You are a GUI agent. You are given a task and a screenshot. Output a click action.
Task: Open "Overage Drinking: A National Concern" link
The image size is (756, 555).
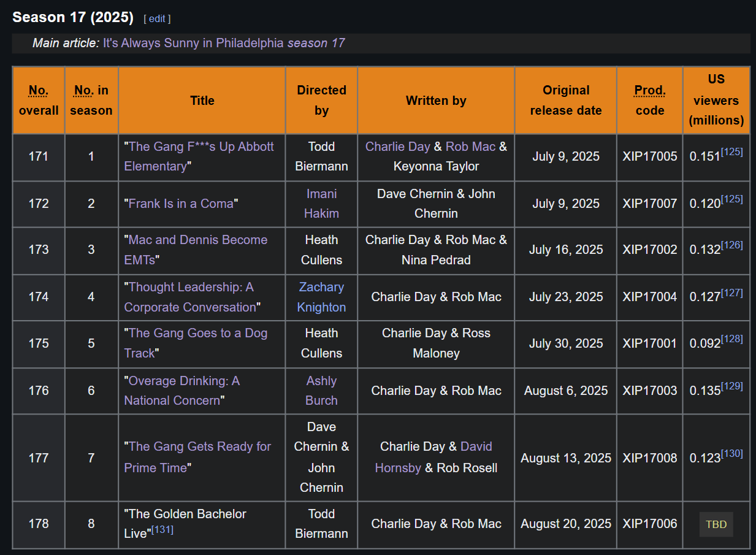tap(182, 391)
